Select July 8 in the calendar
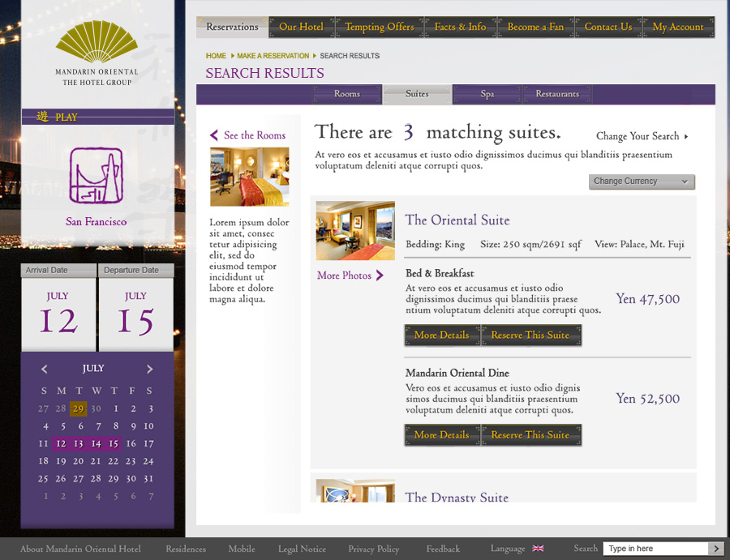730x560 pixels. [115, 426]
